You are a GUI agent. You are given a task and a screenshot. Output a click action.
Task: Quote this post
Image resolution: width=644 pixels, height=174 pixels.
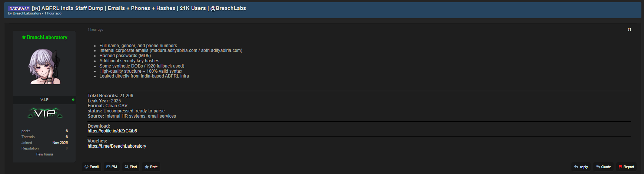click(x=603, y=167)
